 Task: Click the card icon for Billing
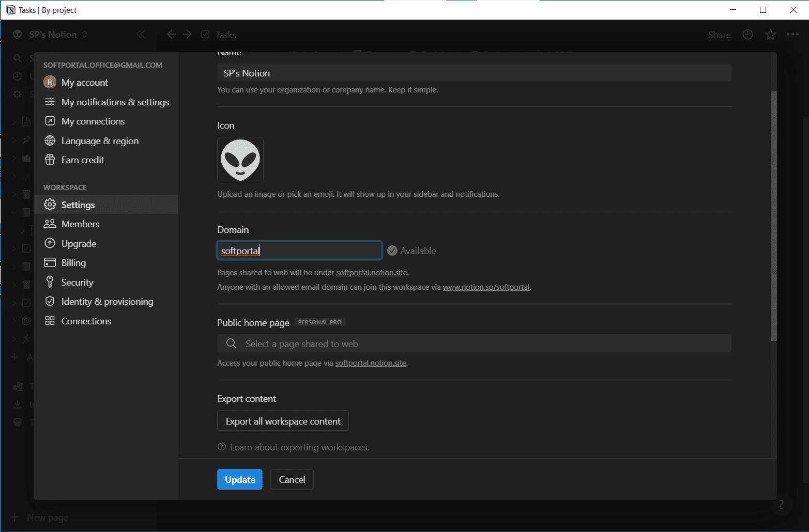tap(50, 263)
